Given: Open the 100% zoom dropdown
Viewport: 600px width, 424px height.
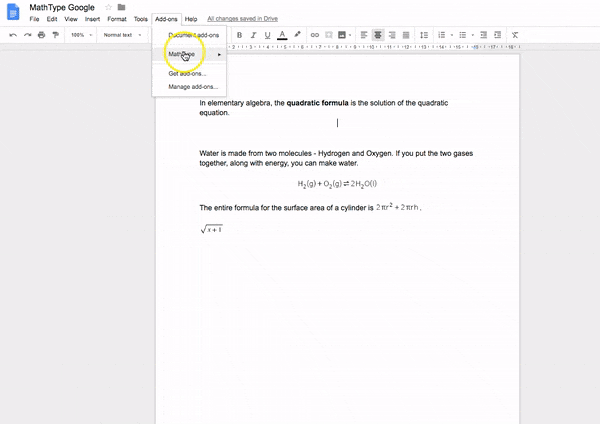Looking at the screenshot, I should click(82, 35).
